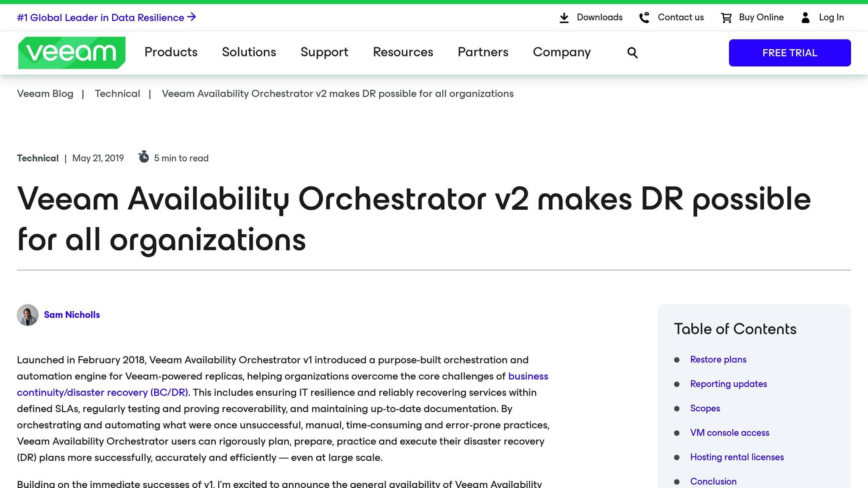Open the Partners menu
Screen dimensions: 868x488
tap(483, 52)
